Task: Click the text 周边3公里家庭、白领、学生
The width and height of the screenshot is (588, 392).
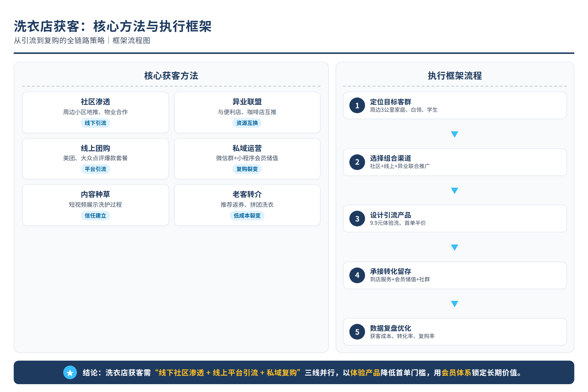Action: point(404,110)
